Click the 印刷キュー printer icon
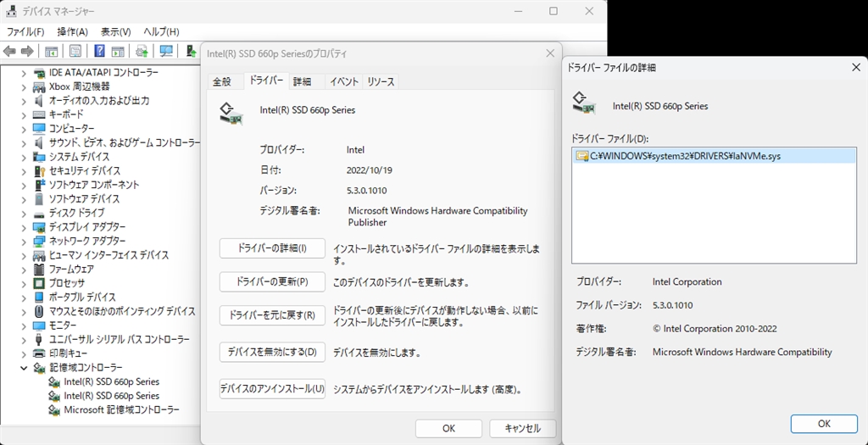 (39, 353)
